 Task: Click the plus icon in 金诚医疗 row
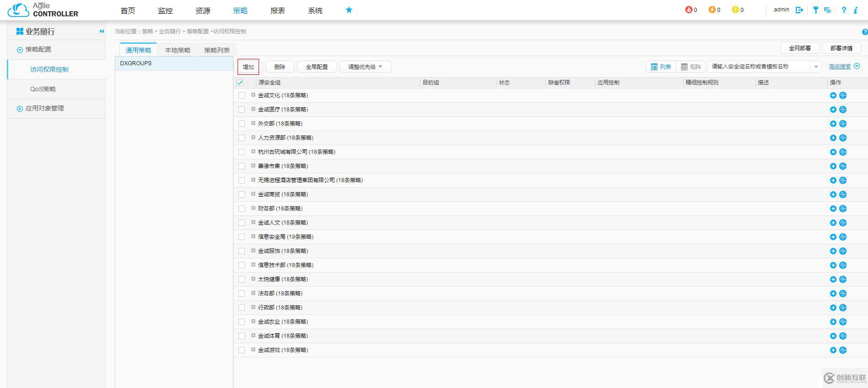pyautogui.click(x=833, y=110)
